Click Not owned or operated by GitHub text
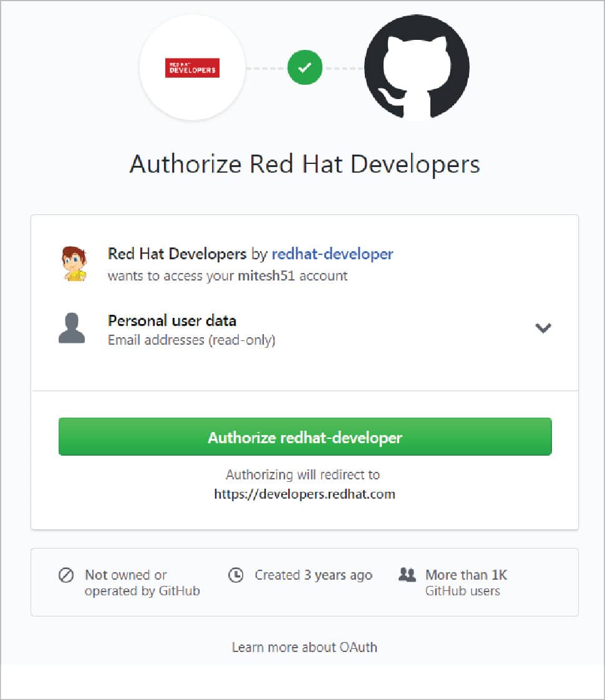The width and height of the screenshot is (605, 700). 142,582
